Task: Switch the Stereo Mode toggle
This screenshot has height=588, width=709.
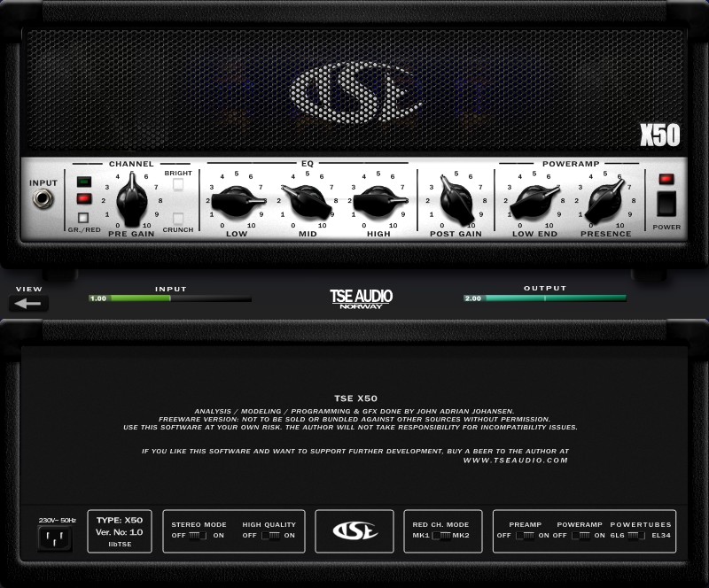Action: [x=199, y=535]
